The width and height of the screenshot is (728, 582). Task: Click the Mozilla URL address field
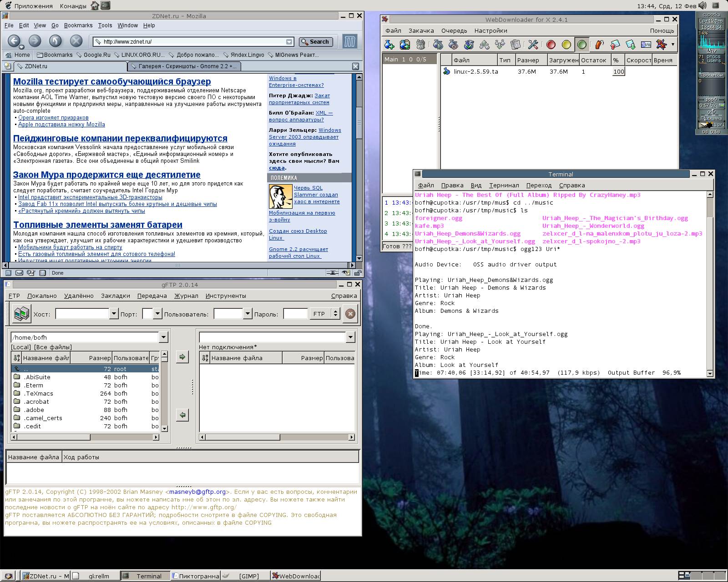(193, 42)
